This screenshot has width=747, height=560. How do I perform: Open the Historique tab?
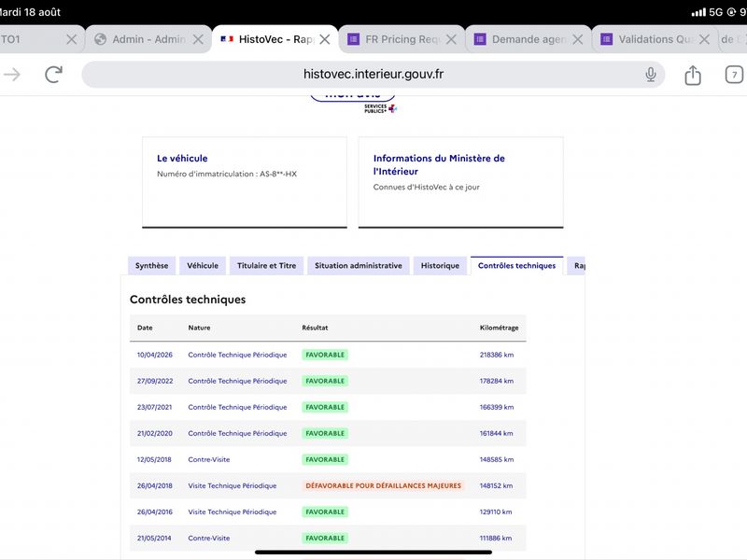[x=440, y=266]
